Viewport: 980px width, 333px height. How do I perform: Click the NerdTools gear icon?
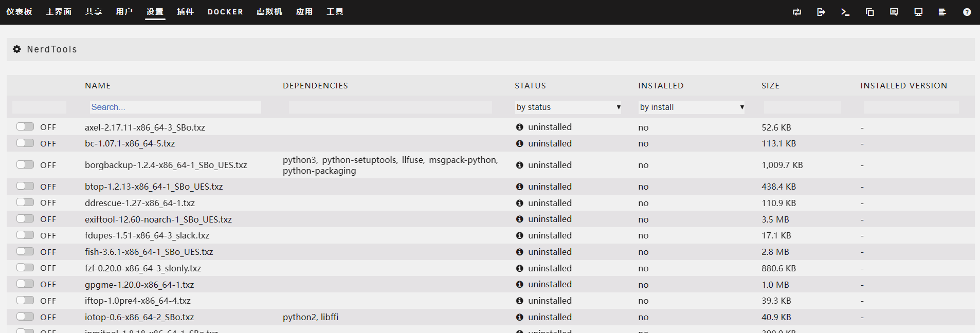coord(17,49)
